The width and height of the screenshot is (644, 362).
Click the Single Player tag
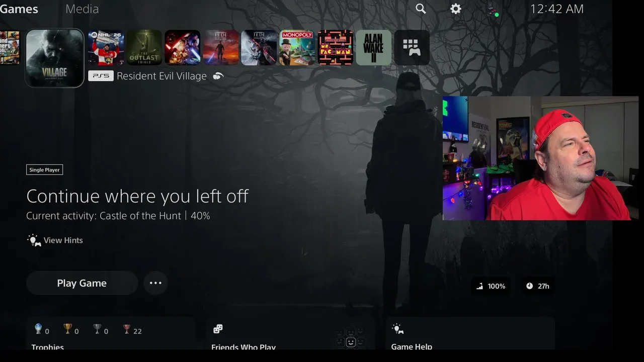pos(44,170)
